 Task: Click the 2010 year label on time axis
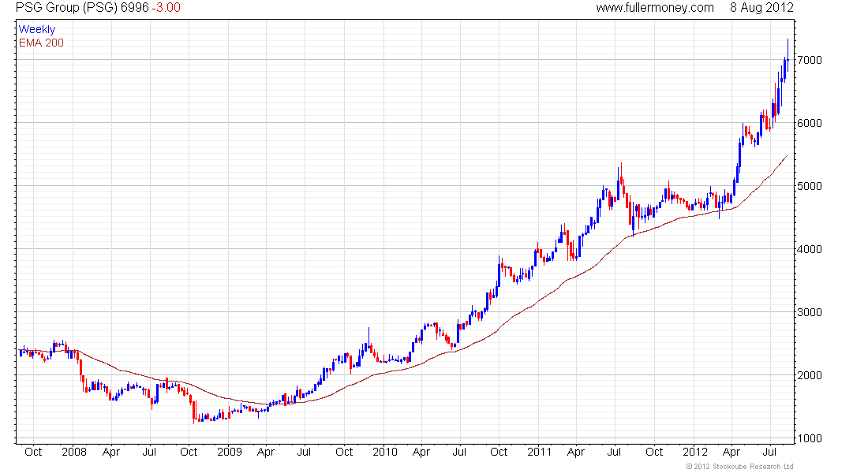[385, 452]
